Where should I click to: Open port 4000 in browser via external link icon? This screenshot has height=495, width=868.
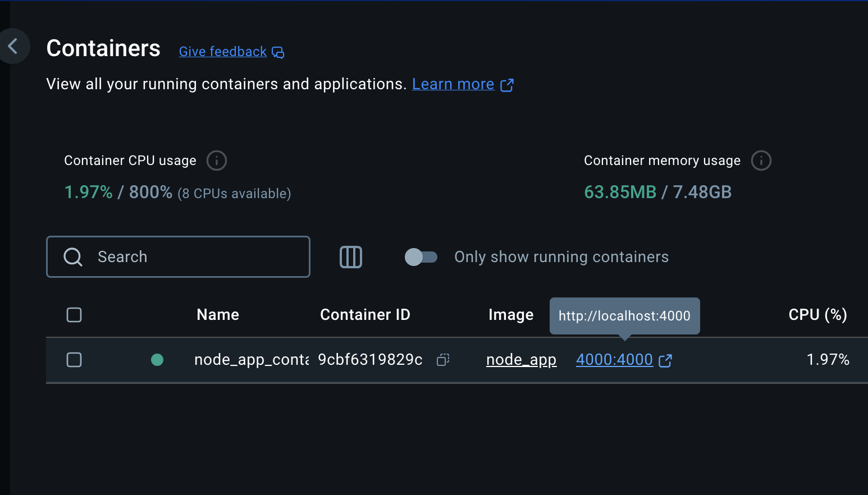click(x=665, y=360)
